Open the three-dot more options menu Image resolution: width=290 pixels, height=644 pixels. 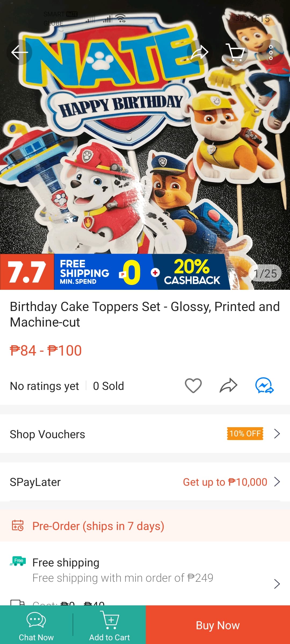pyautogui.click(x=271, y=52)
